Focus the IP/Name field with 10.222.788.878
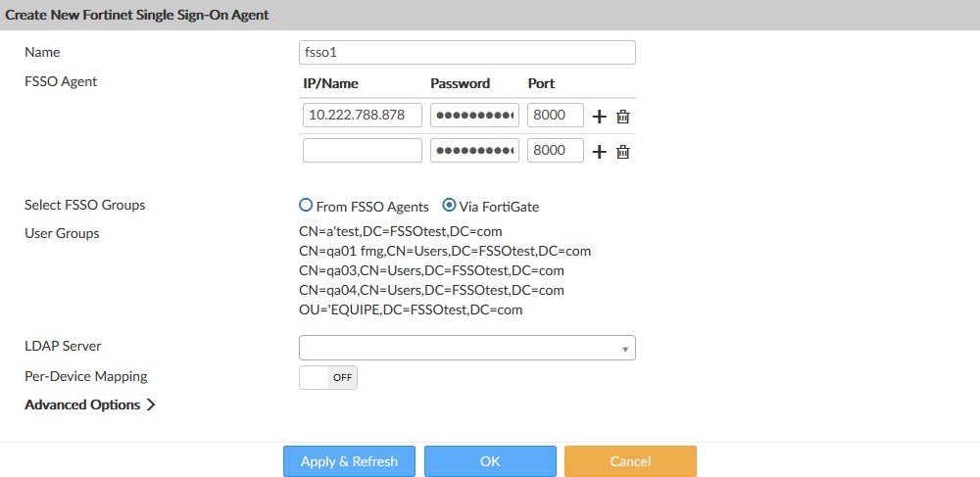The width and height of the screenshot is (980, 477). pos(363,116)
